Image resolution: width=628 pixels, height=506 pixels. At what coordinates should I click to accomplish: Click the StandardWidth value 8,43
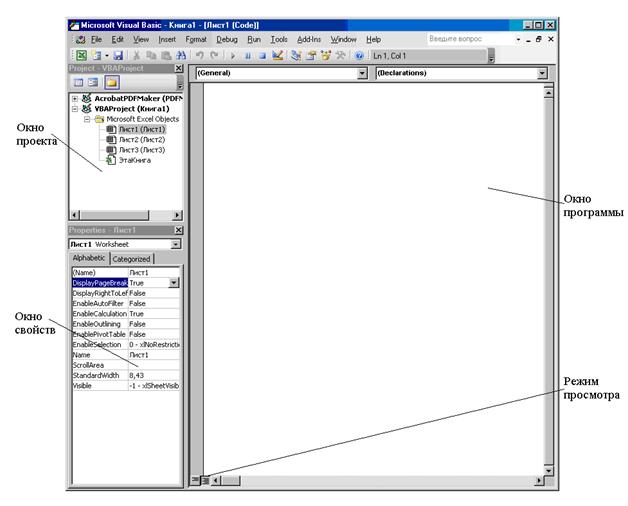pyautogui.click(x=137, y=375)
